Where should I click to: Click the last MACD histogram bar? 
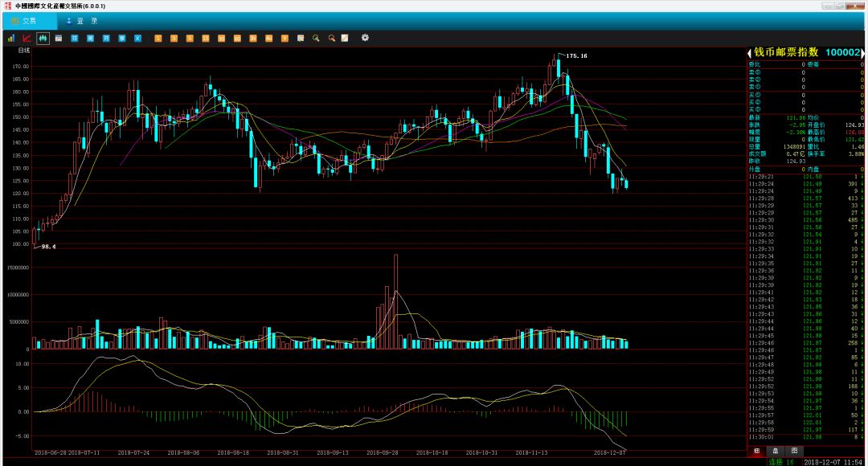pos(627,419)
